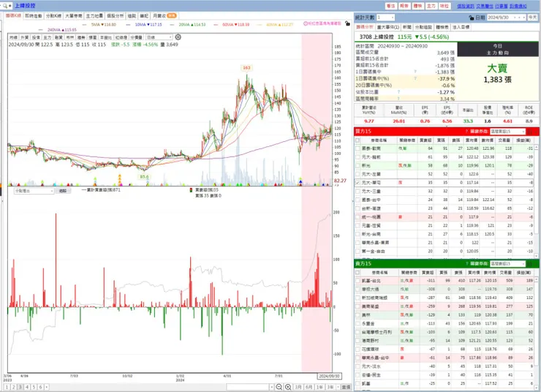Click the scrollbar of the 買方15 table
The height and width of the screenshot is (392, 541).
coord(536,201)
